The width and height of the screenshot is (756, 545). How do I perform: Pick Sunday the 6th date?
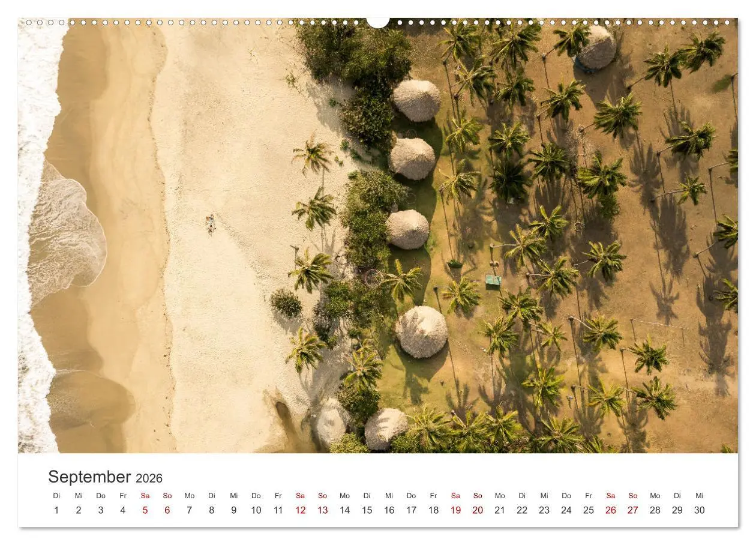coord(167,510)
